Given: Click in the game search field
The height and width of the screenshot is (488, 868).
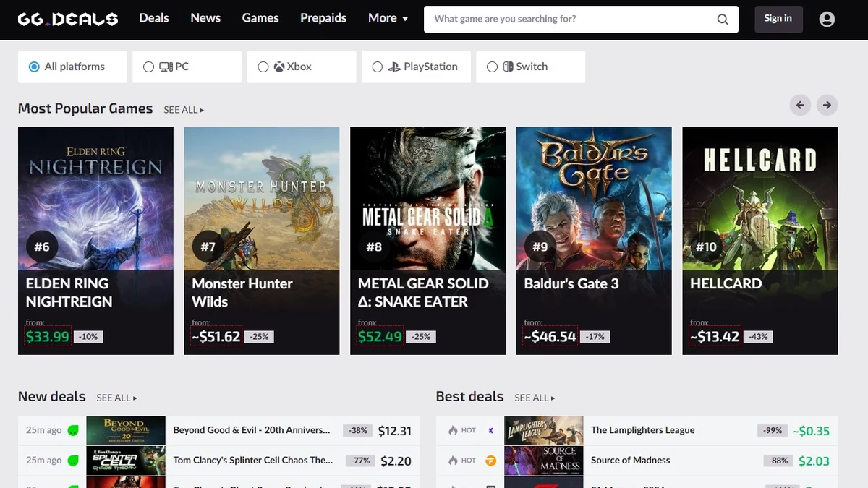Looking at the screenshot, I should (x=571, y=20).
